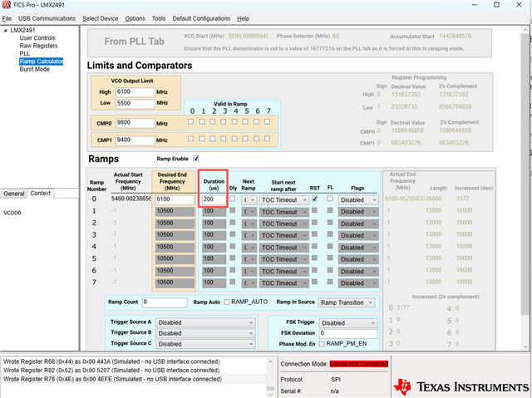Image resolution: width=532 pixels, height=398 pixels.
Task: Open the Default Configurations menu
Action: 201,18
